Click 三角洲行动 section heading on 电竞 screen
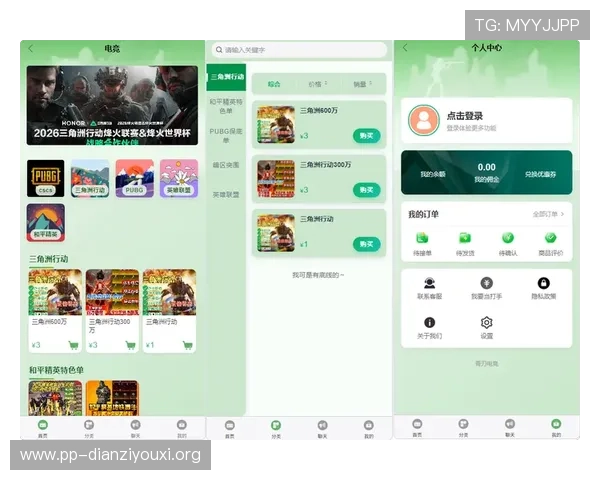This screenshot has width=600, height=480. tap(49, 259)
